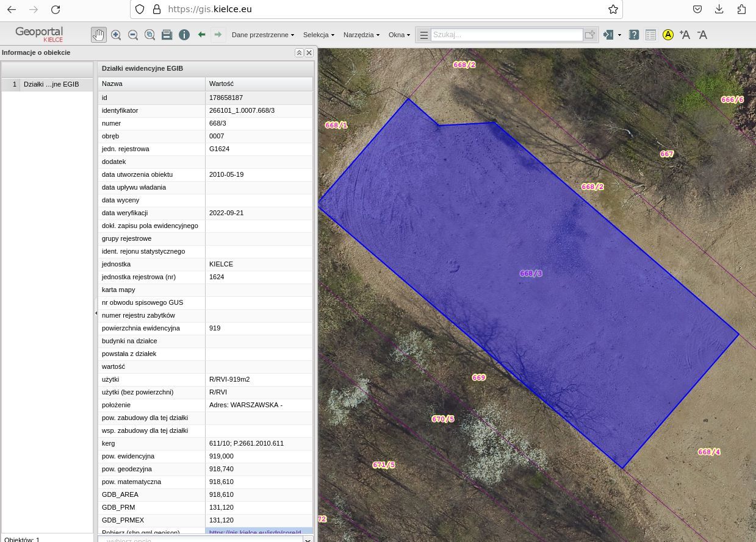The width and height of the screenshot is (756, 542).
Task: Click the gis.kielce.eu address bar
Action: click(x=376, y=9)
